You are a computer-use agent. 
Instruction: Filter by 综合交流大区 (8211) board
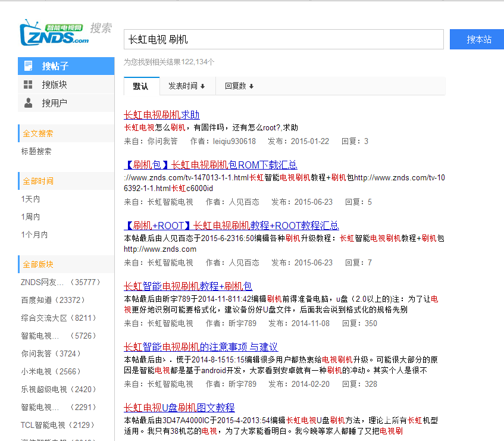click(59, 318)
